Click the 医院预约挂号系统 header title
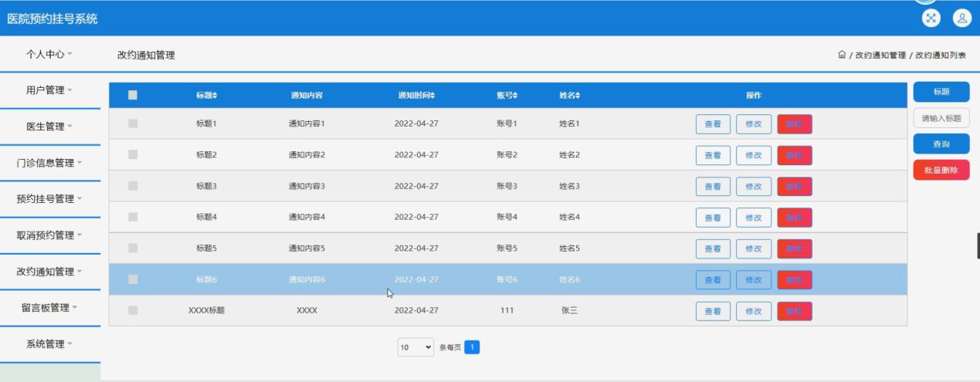 53,19
